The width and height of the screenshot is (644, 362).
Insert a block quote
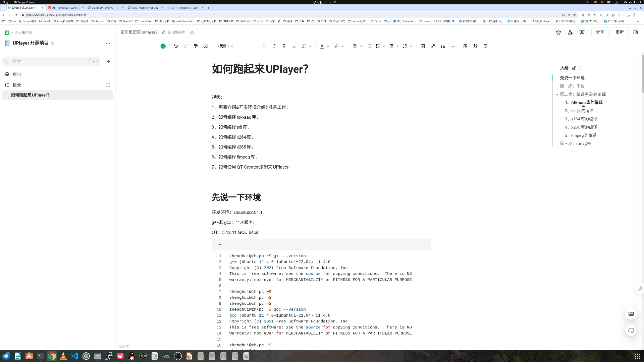[x=443, y=46]
